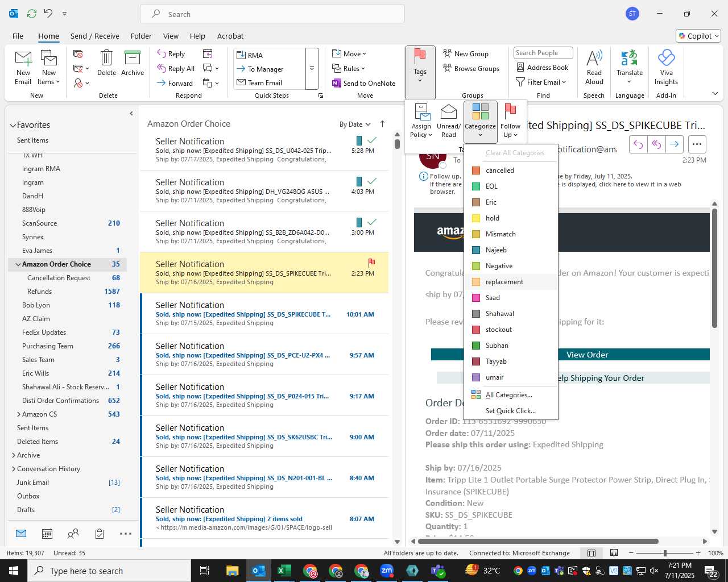Choose the pink Saad category swatch
The height and width of the screenshot is (582, 728).
click(476, 298)
